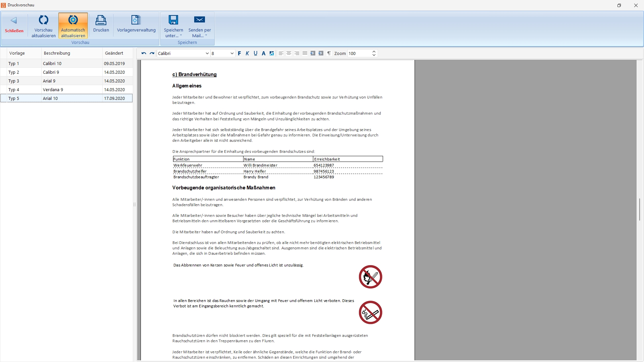The width and height of the screenshot is (644, 362).
Task: Open the font color picker
Action: click(x=263, y=53)
